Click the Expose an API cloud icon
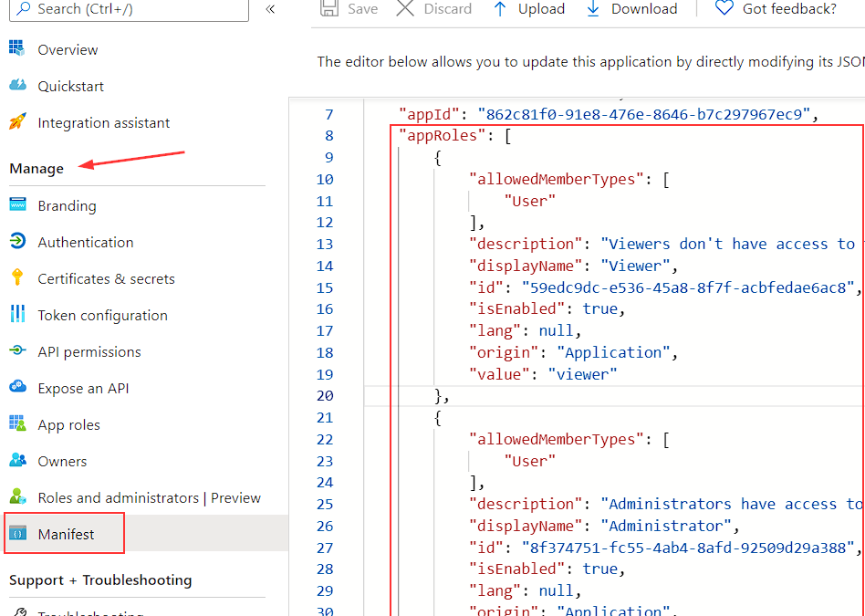The image size is (865, 616). coord(17,388)
